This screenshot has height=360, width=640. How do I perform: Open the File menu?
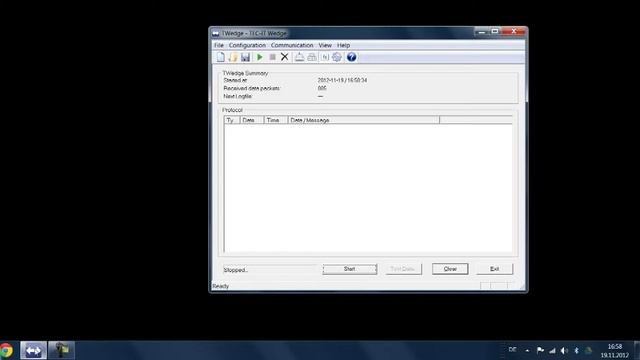(x=219, y=45)
